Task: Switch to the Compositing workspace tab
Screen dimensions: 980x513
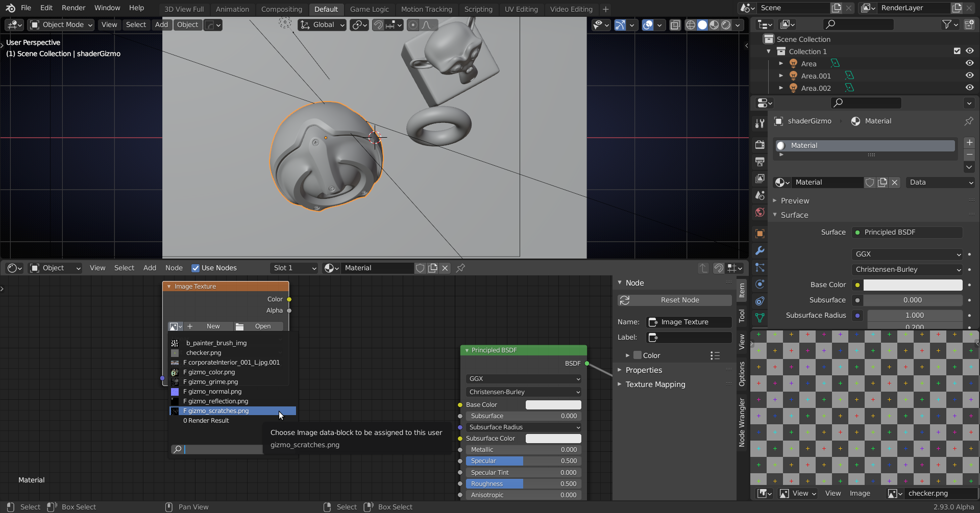Action: pyautogui.click(x=282, y=9)
